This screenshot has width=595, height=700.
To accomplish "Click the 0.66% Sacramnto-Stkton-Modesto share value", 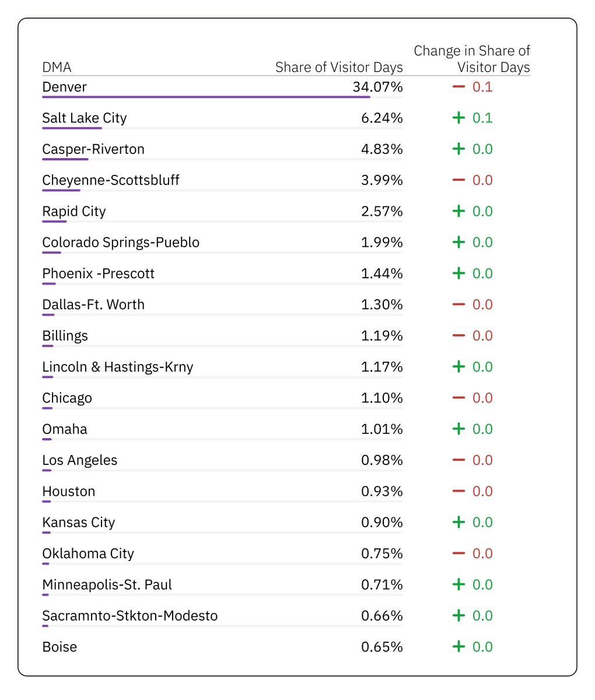I will tap(381, 615).
